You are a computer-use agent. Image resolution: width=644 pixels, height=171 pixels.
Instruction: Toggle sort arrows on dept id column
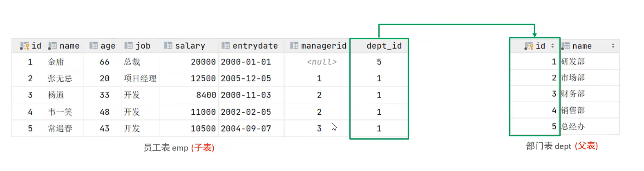[x=552, y=46]
